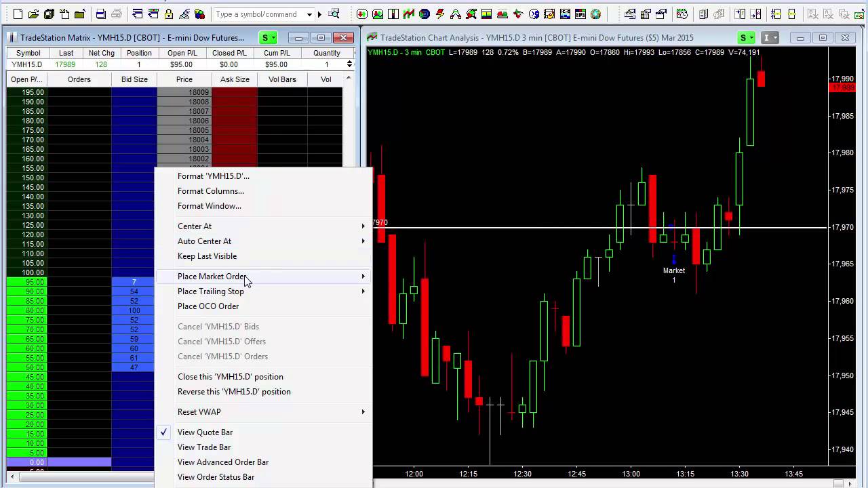Click the Vol Bars column header
This screenshot has width=868, height=488.
coord(282,79)
